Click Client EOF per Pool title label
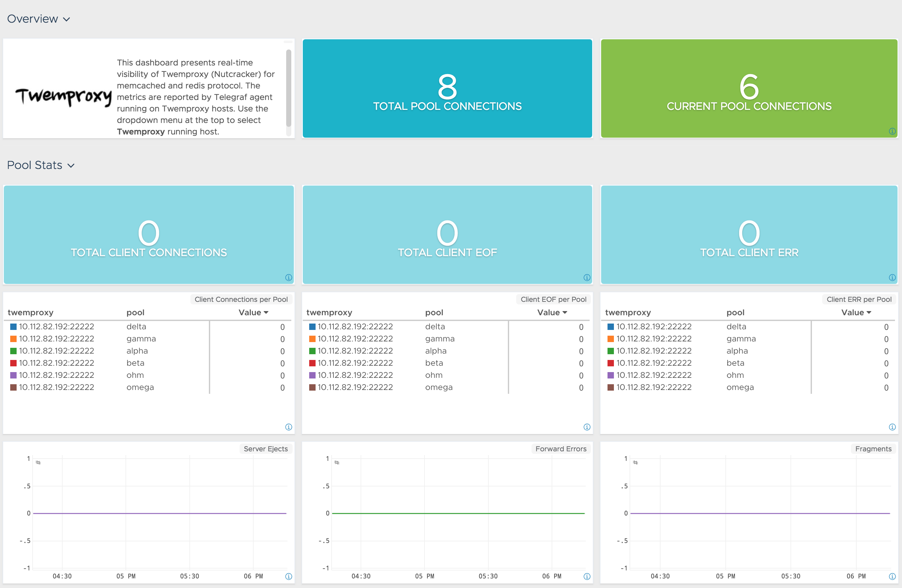902x588 pixels. [x=553, y=299]
